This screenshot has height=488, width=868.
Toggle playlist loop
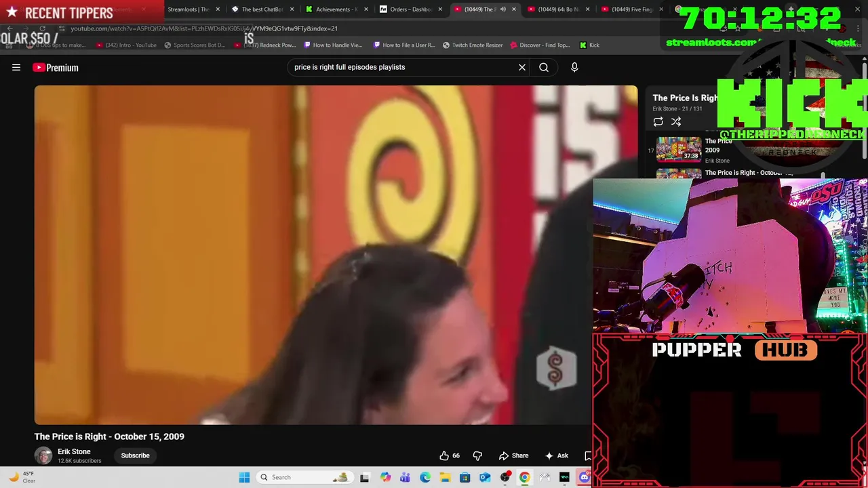tap(658, 121)
